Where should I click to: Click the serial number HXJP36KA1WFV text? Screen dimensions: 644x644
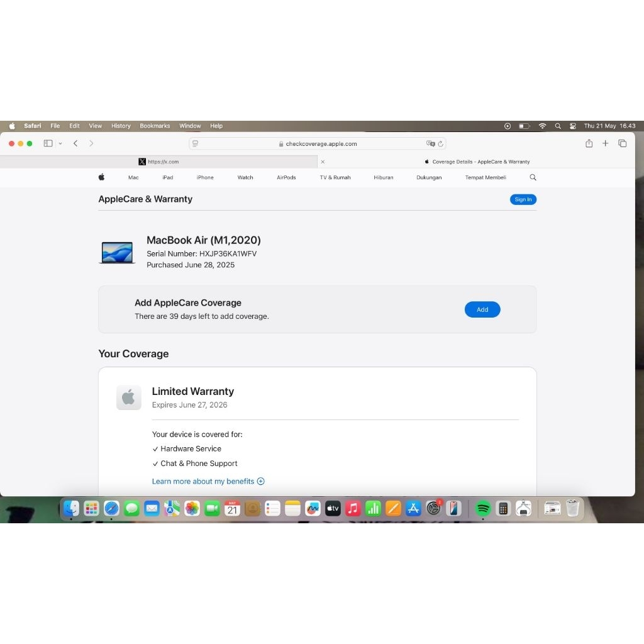click(228, 254)
